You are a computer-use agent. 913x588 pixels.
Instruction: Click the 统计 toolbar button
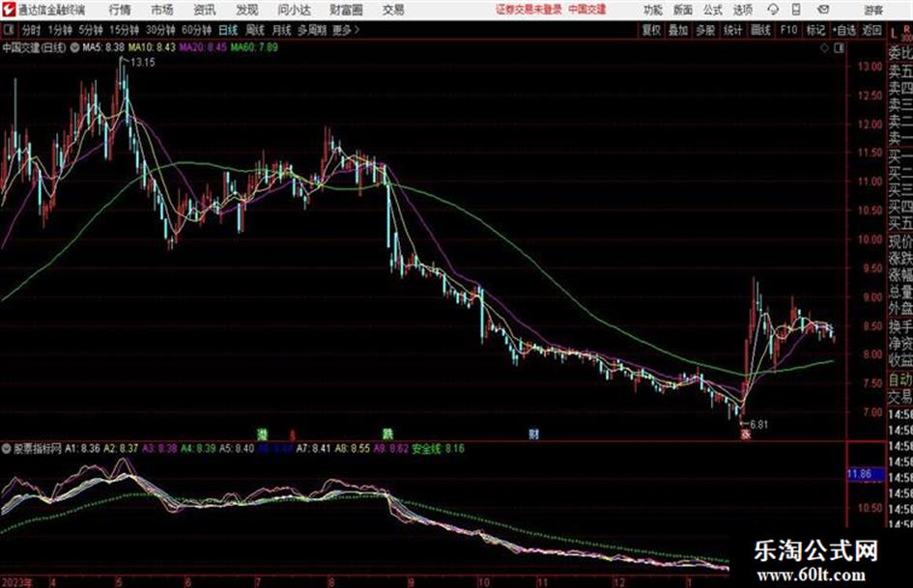(x=732, y=30)
